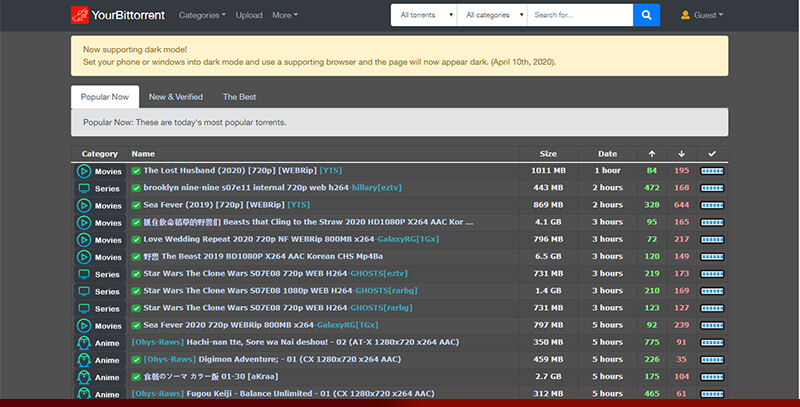Click Series icon beside Clone Wars 720p eztv
Screen dimensions: 800x407
pos(84,274)
